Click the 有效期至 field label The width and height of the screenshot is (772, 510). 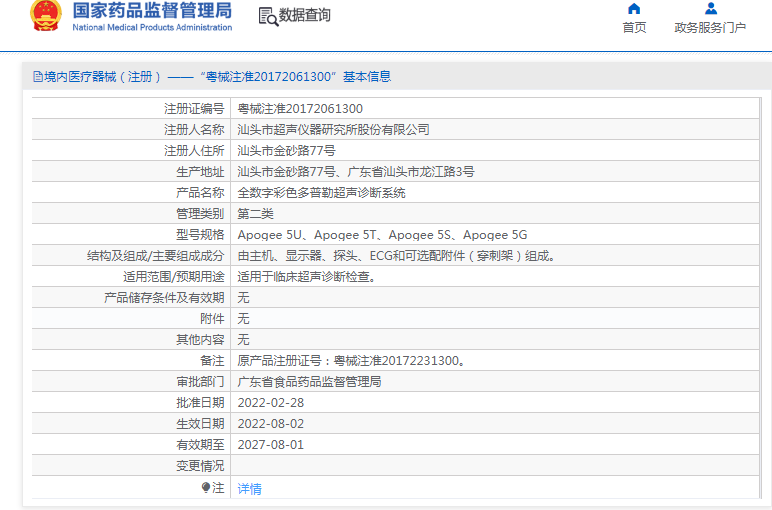(x=200, y=445)
